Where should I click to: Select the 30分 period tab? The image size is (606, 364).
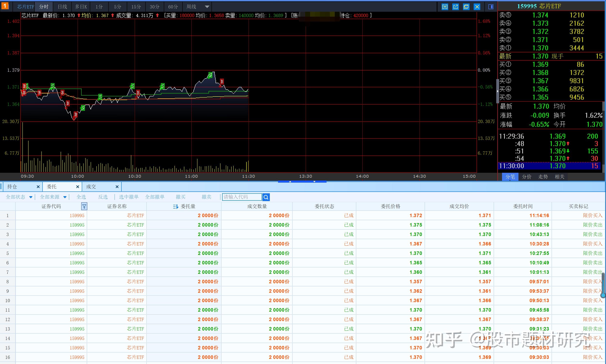tap(155, 7)
